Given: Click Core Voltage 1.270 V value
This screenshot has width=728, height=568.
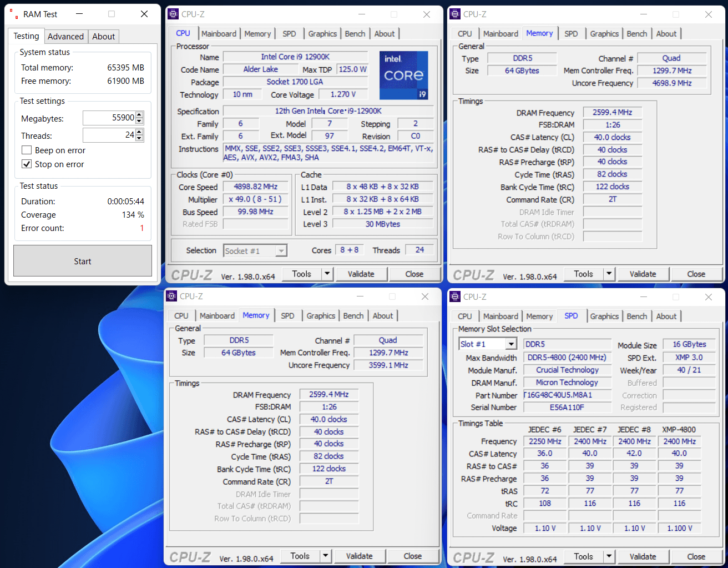Looking at the screenshot, I should (x=343, y=94).
